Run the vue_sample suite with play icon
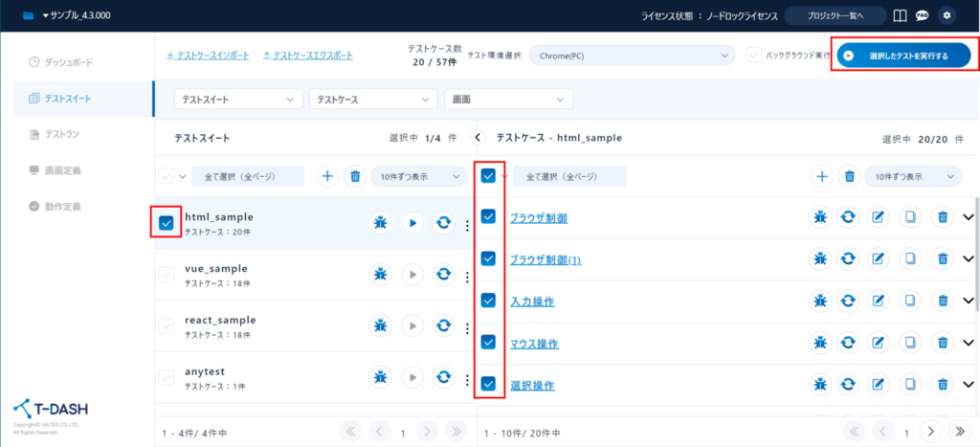Image resolution: width=980 pixels, height=447 pixels. point(412,275)
